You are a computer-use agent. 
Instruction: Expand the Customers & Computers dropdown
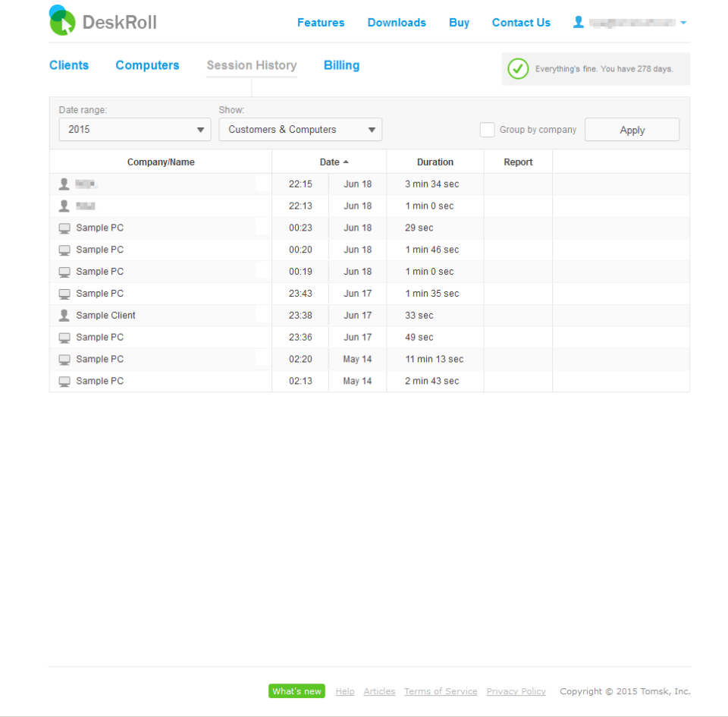(300, 130)
